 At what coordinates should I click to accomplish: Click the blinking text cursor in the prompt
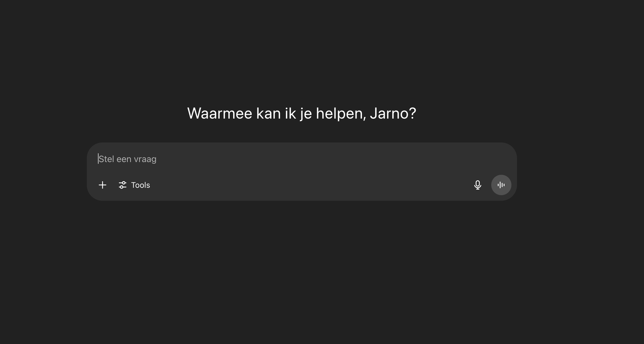point(98,159)
